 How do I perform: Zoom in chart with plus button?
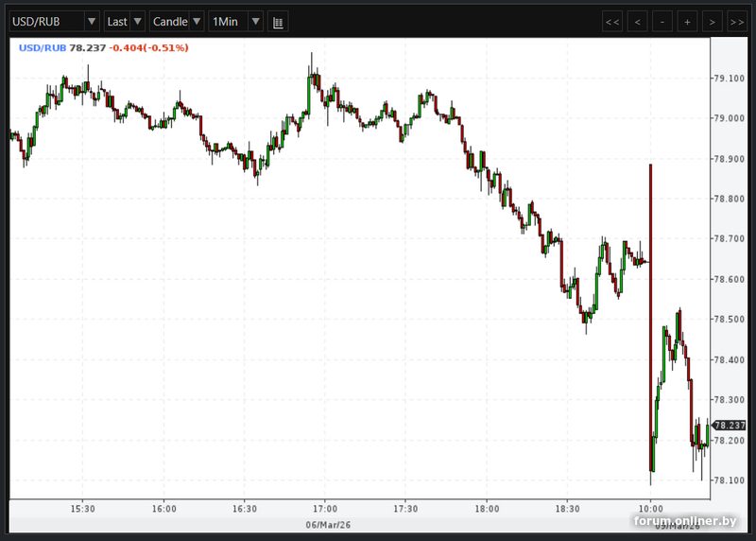[x=687, y=22]
